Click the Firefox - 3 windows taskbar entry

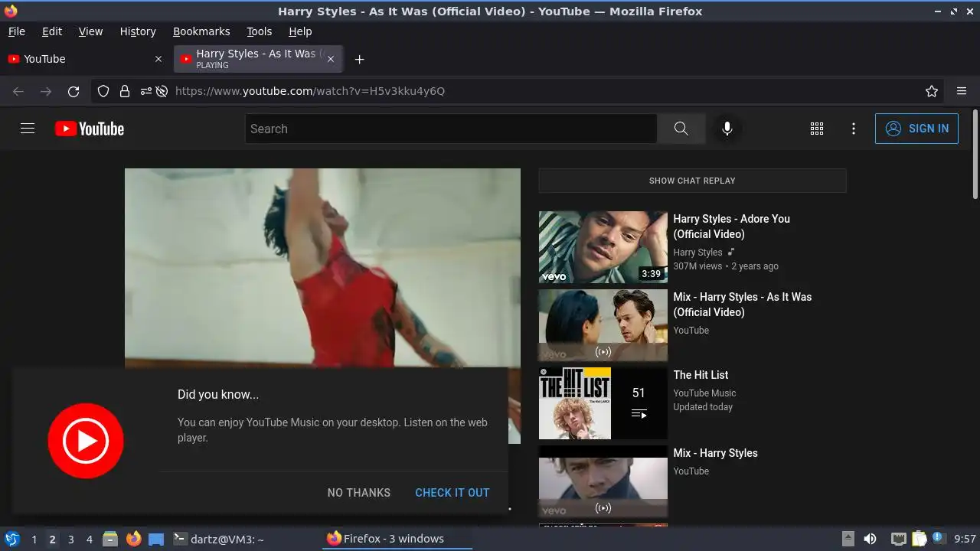397,539
